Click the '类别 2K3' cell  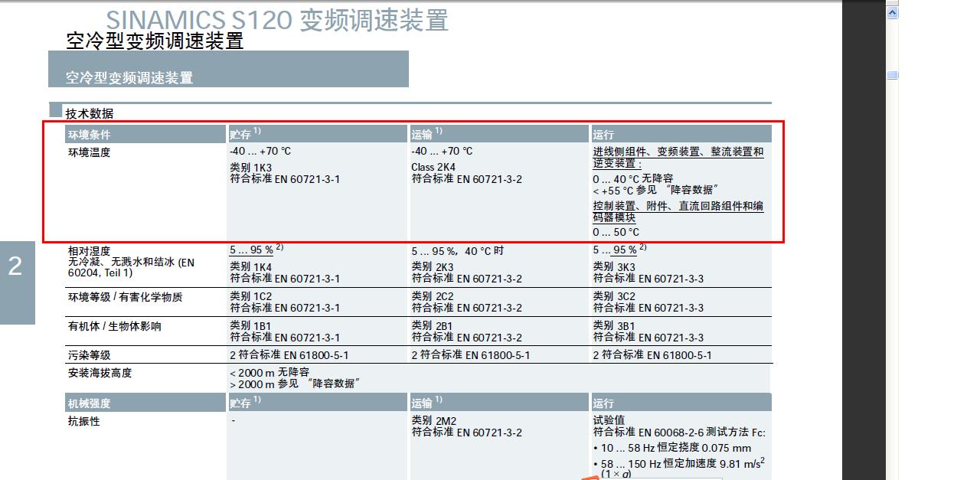click(433, 266)
